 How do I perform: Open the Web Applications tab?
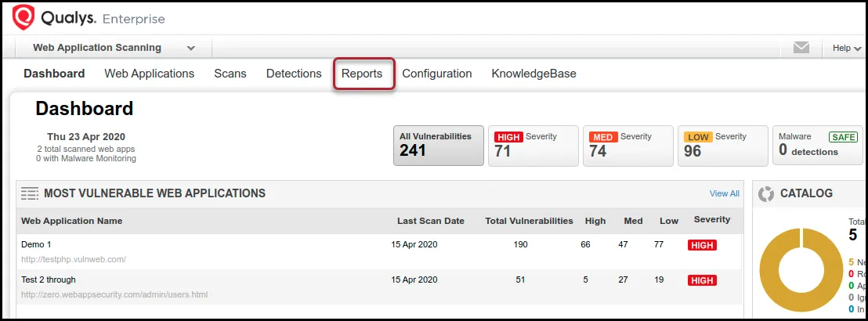(150, 74)
